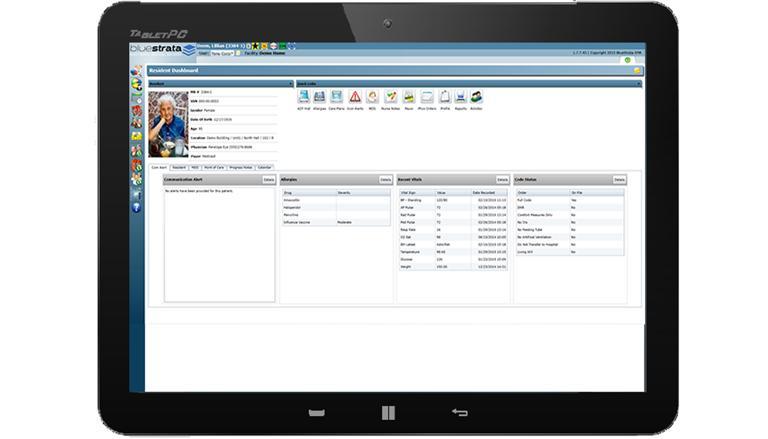
Task: Select the Influenza Vaccine allergy row
Action: click(x=336, y=222)
